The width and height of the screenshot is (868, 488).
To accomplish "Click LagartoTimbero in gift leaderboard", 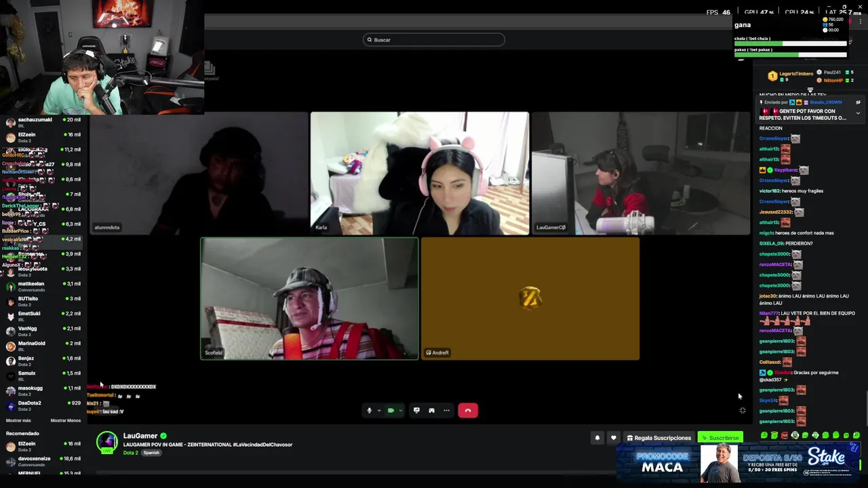I will (x=796, y=73).
